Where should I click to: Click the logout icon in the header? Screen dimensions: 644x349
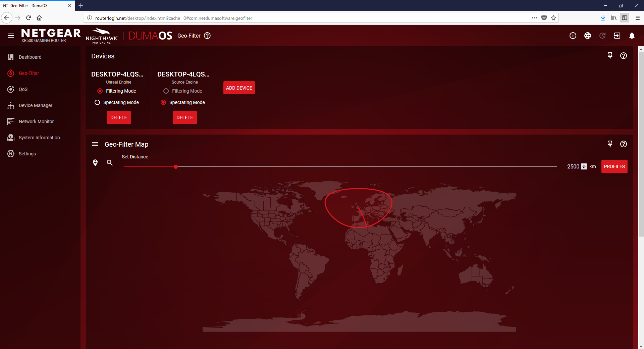(617, 36)
